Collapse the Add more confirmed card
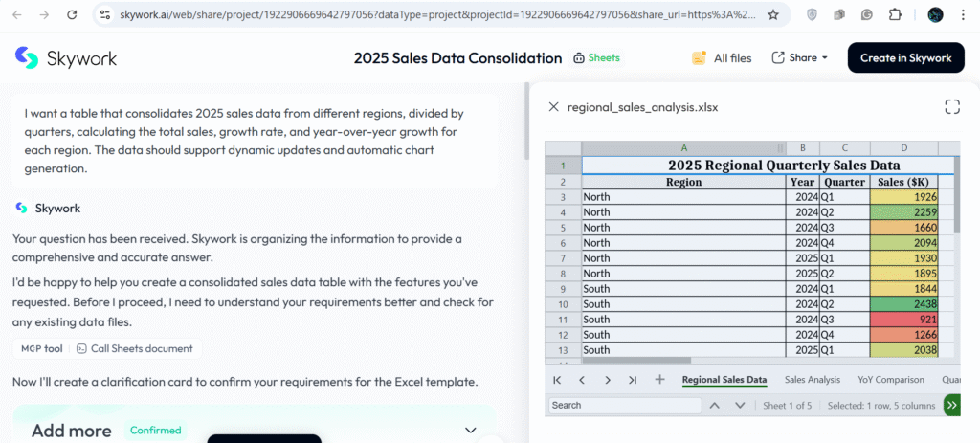 coord(470,431)
